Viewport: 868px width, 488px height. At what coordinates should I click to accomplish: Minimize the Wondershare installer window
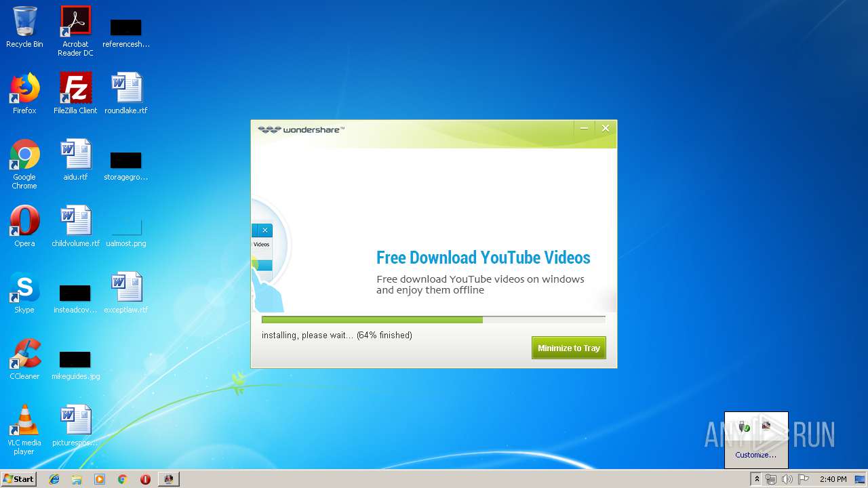[584, 128]
